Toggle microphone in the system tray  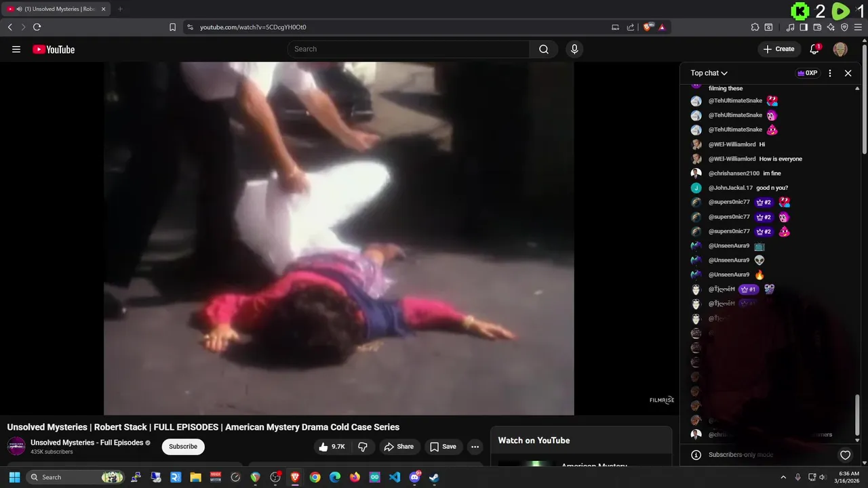tap(797, 477)
